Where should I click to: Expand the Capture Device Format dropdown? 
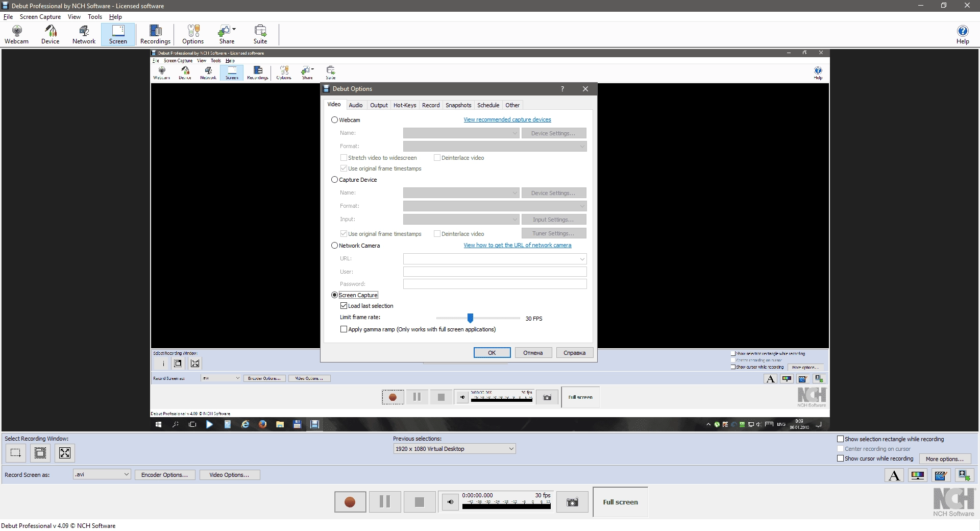[495, 206]
